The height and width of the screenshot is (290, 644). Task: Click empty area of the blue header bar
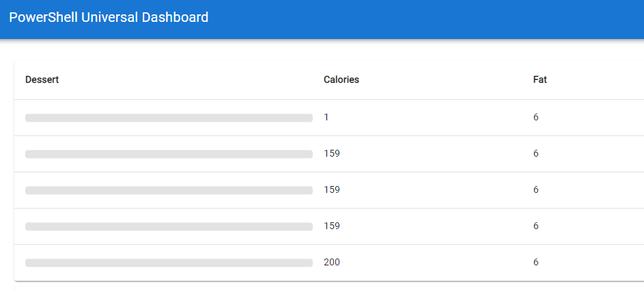444,19
